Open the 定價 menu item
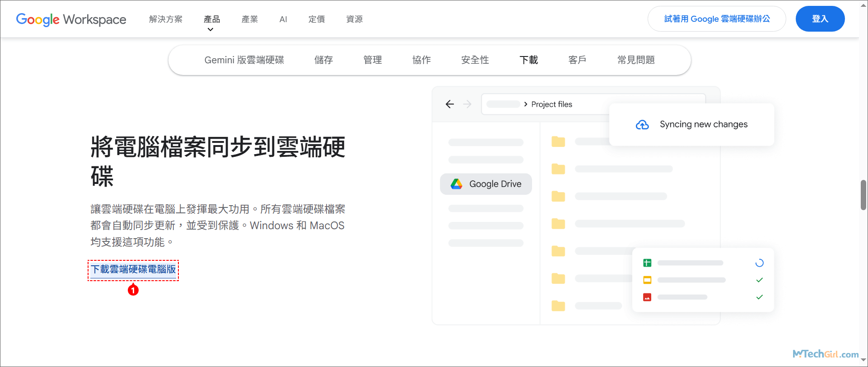Image resolution: width=868 pixels, height=367 pixels. (317, 19)
